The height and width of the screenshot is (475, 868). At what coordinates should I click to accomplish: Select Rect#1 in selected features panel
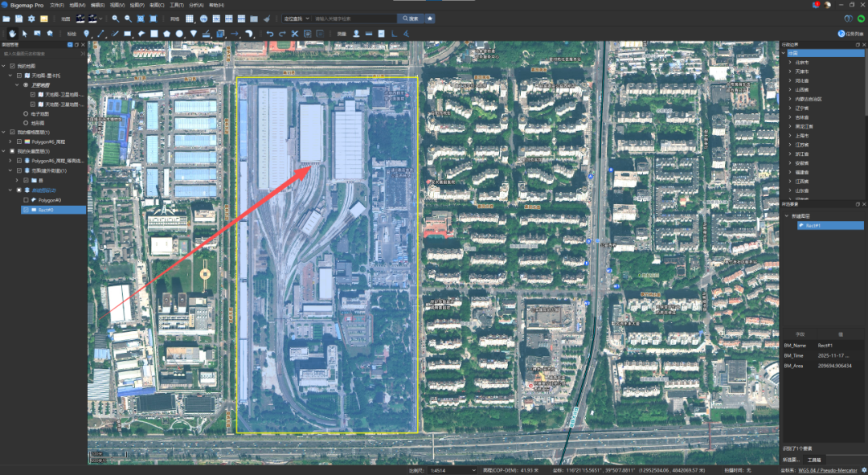[830, 225]
